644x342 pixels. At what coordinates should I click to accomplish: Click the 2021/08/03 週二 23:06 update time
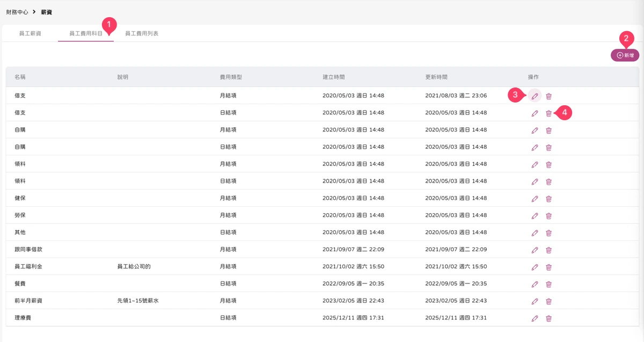(456, 96)
